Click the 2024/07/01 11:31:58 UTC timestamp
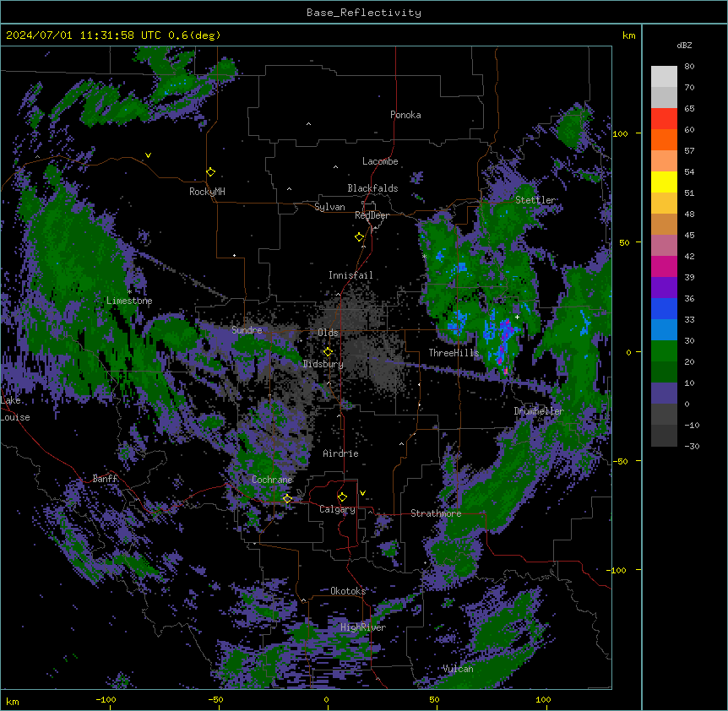Viewport: 728px width, 711px height. [77, 35]
